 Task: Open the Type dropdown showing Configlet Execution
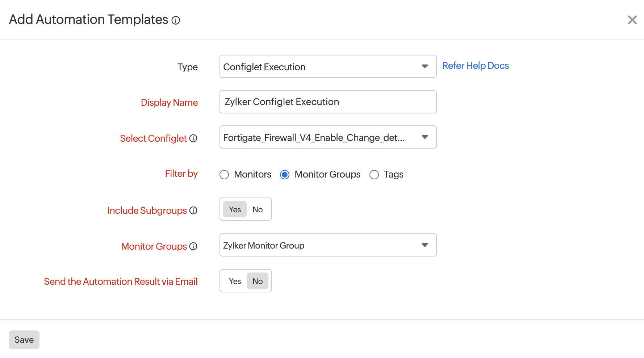point(328,66)
